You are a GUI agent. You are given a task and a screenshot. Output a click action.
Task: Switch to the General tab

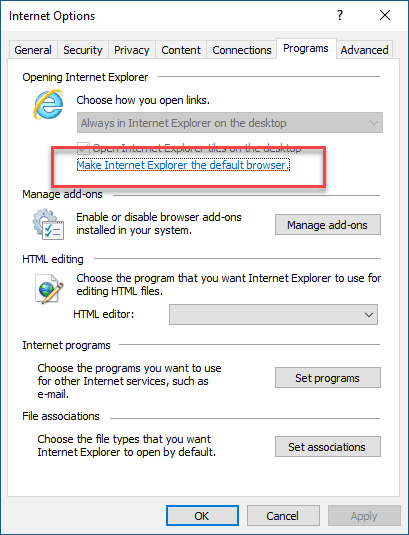coord(33,50)
